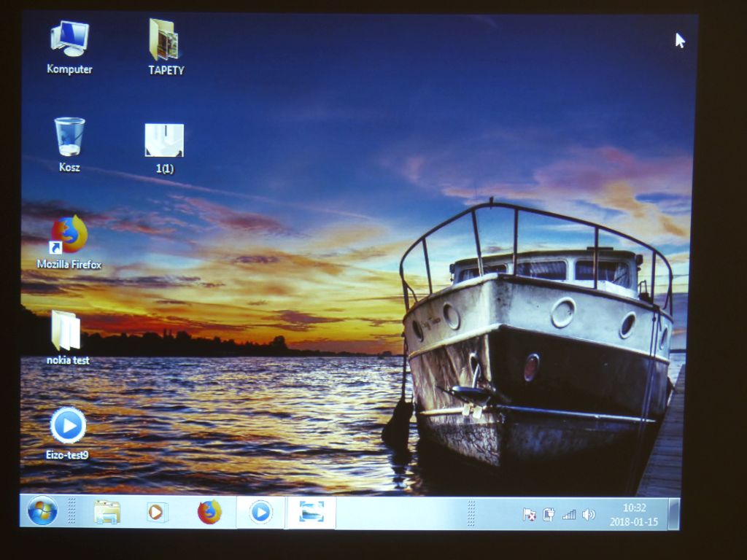Click the power plug tray icon
The height and width of the screenshot is (560, 747).
tap(549, 515)
